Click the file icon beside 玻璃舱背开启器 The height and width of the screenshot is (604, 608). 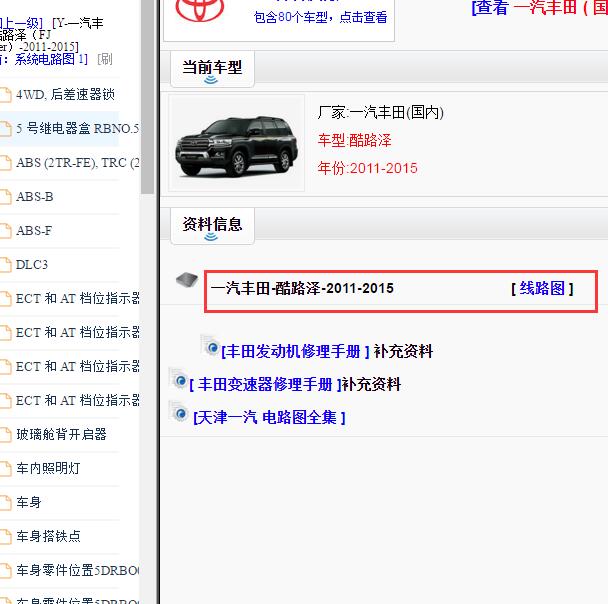[5, 434]
